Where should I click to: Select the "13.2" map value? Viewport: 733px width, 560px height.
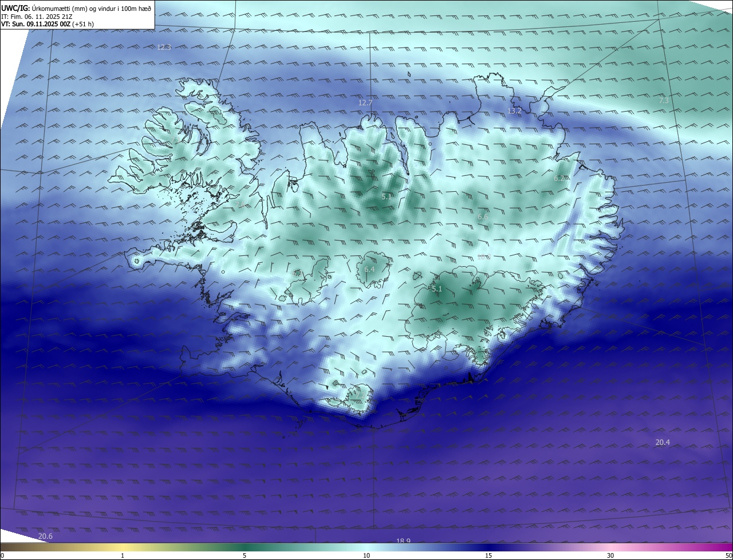[515, 111]
